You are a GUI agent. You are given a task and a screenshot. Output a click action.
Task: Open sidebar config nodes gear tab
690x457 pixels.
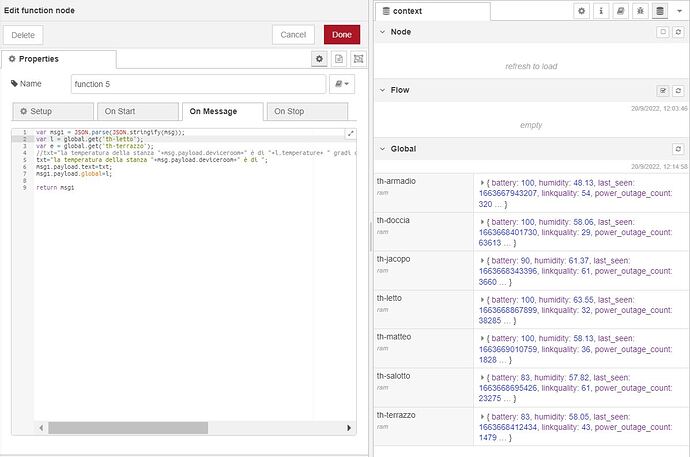point(582,11)
